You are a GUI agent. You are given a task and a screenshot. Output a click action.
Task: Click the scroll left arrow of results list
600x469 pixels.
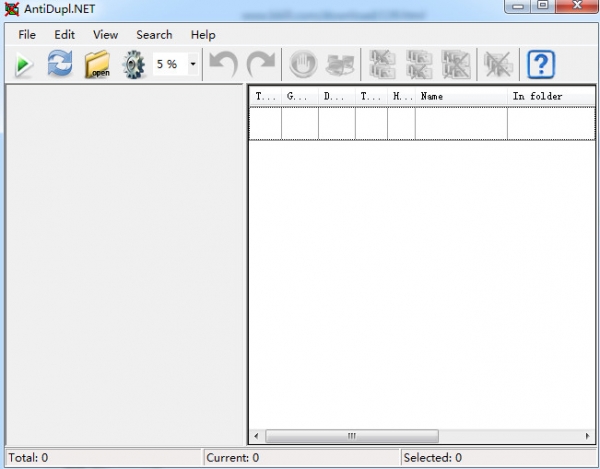tap(256, 436)
